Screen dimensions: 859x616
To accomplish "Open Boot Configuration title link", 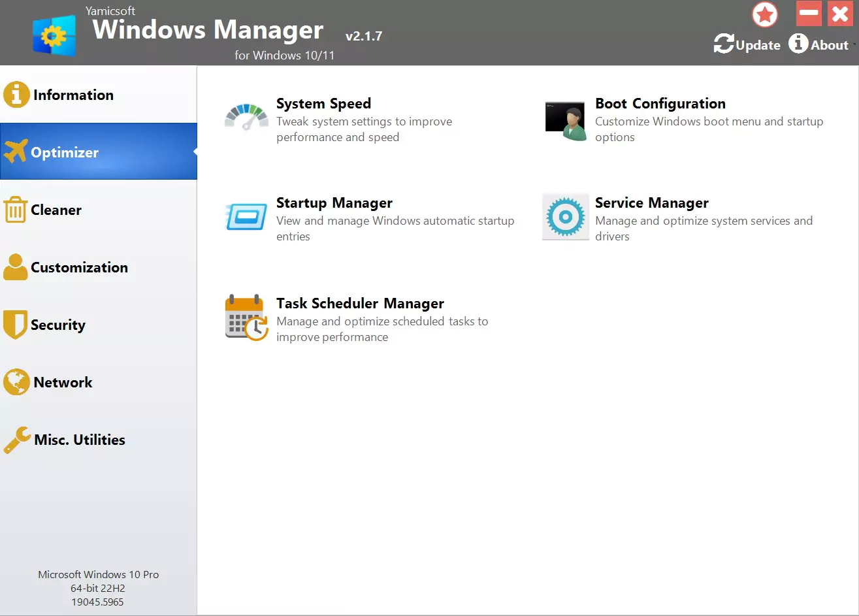I will coord(660,103).
